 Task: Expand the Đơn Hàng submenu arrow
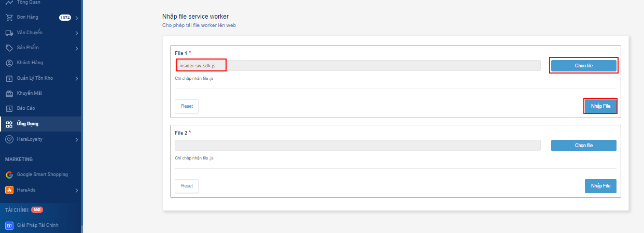[76, 18]
